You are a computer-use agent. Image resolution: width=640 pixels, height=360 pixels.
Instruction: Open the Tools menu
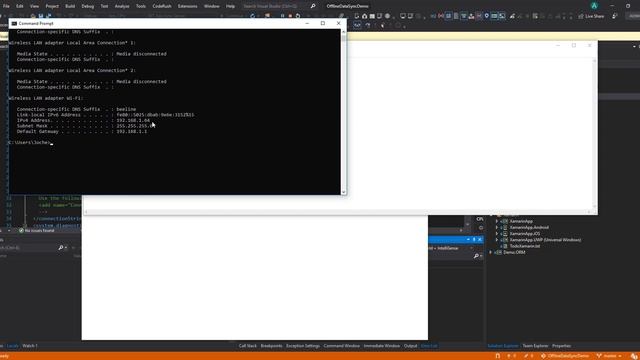[x=141, y=6]
